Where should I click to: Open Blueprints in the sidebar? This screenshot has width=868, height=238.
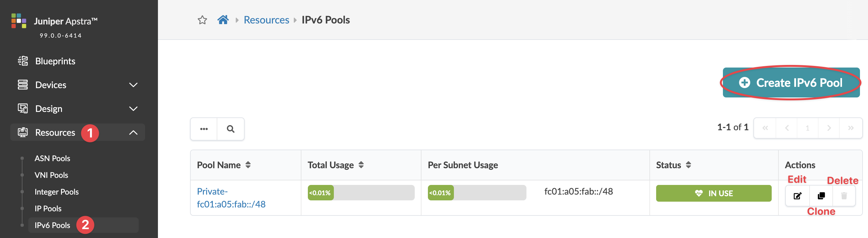click(55, 61)
